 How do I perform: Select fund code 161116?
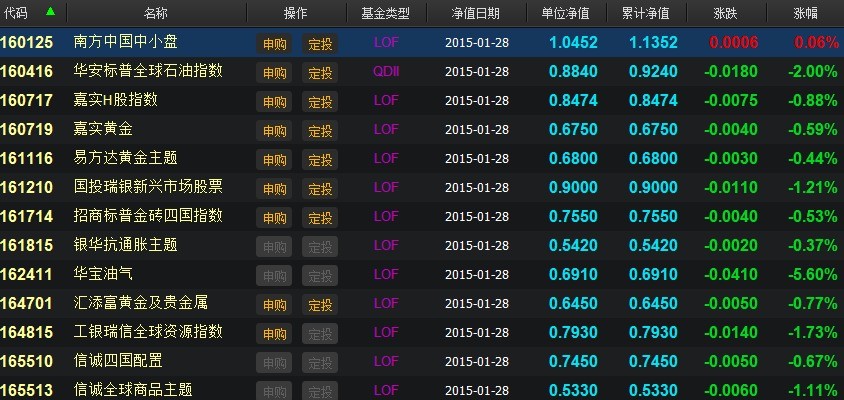click(27, 159)
